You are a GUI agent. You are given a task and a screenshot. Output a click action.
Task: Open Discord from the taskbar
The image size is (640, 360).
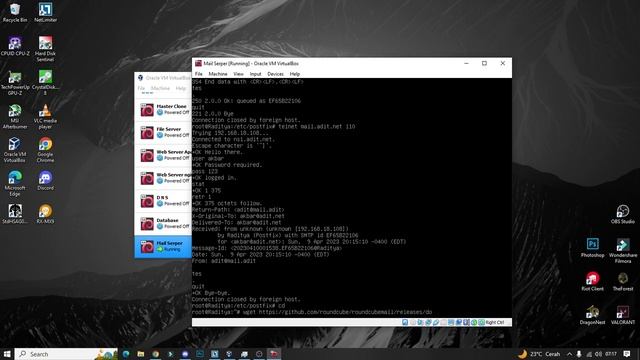185,354
